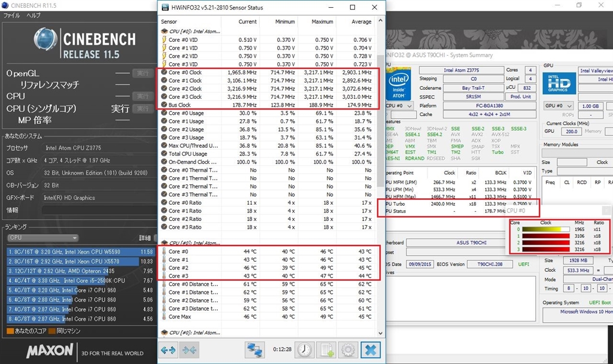This screenshot has height=364, width=613.
Task: Click the HWiNFO32 title bar app icon
Action: tap(165, 7)
